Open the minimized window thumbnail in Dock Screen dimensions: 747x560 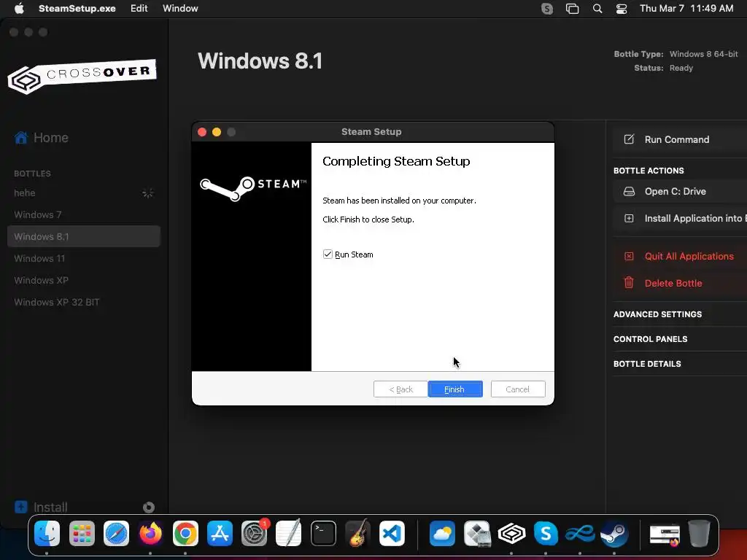click(x=665, y=534)
